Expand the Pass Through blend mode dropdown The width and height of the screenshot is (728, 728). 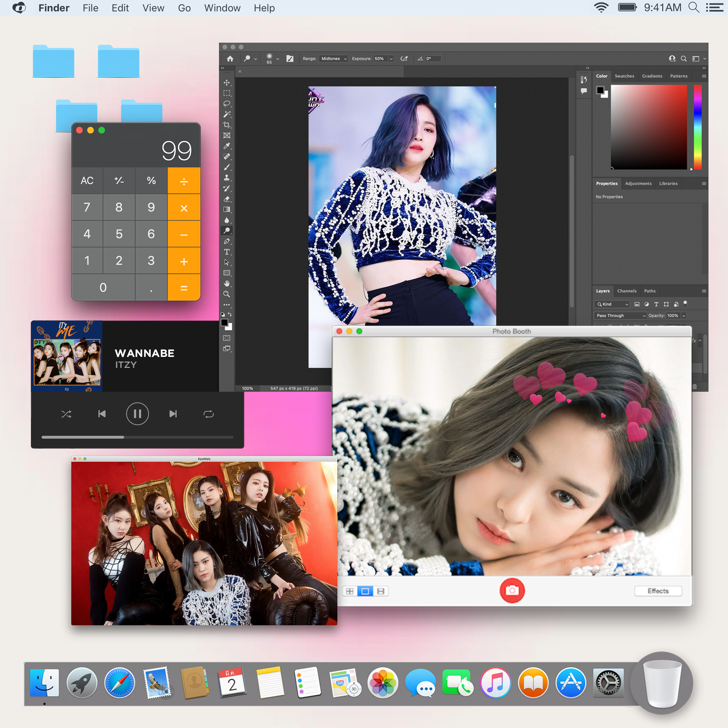[621, 315]
